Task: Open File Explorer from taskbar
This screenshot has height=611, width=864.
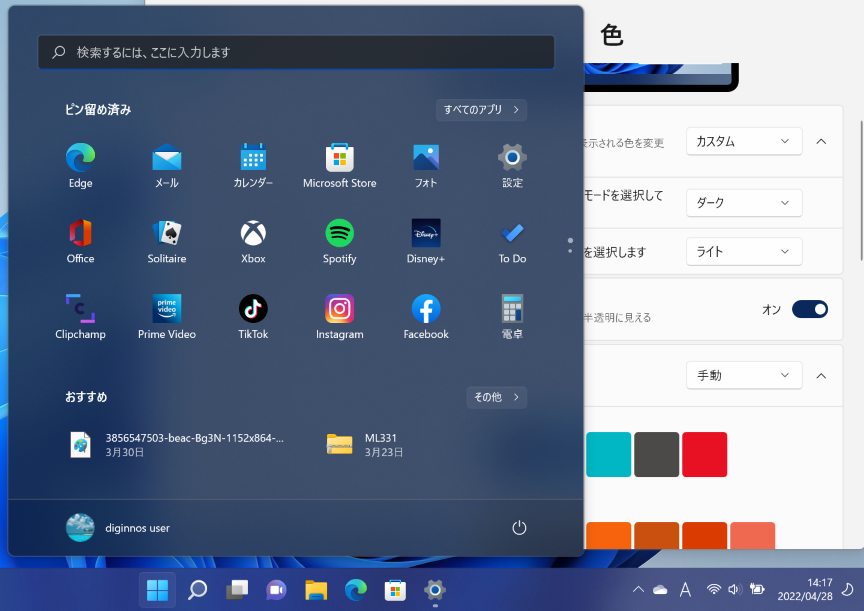Action: coord(316,591)
